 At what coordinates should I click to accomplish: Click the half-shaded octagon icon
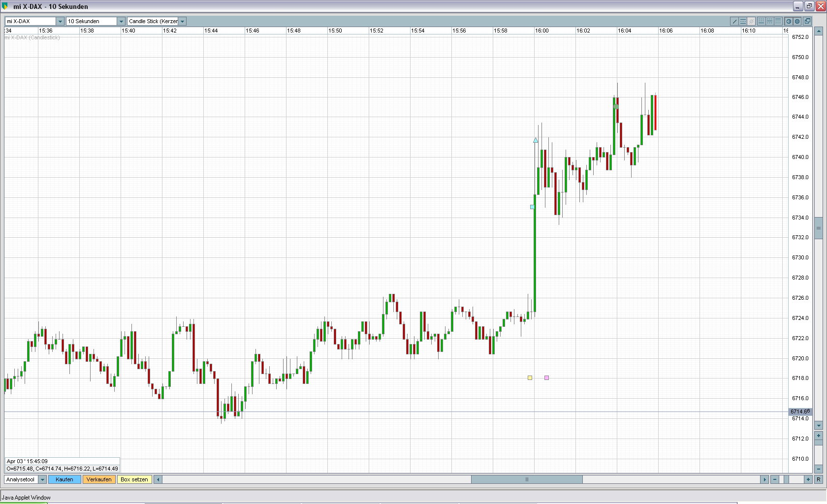point(788,21)
